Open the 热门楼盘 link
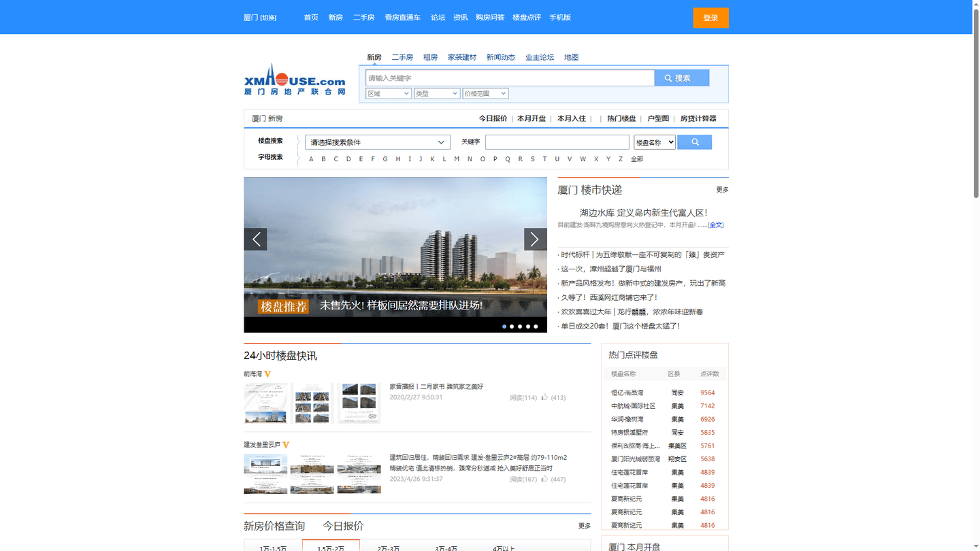The height and width of the screenshot is (551, 980). click(x=621, y=118)
